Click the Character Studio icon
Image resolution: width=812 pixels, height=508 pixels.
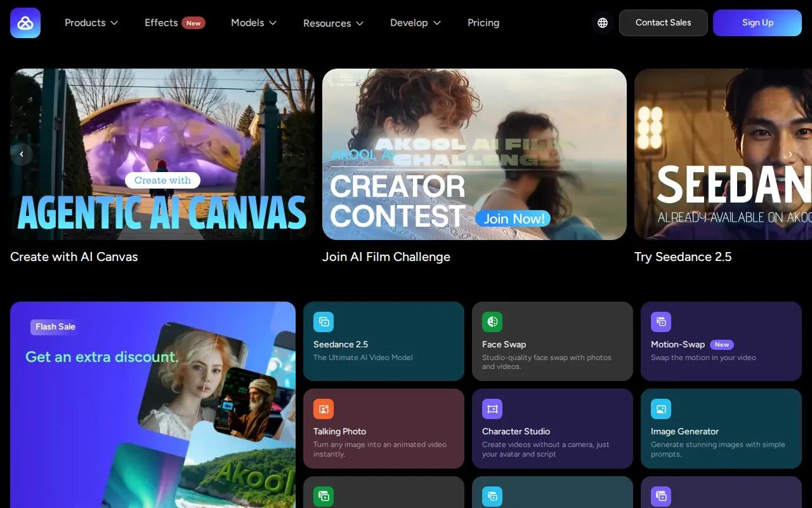(x=492, y=409)
